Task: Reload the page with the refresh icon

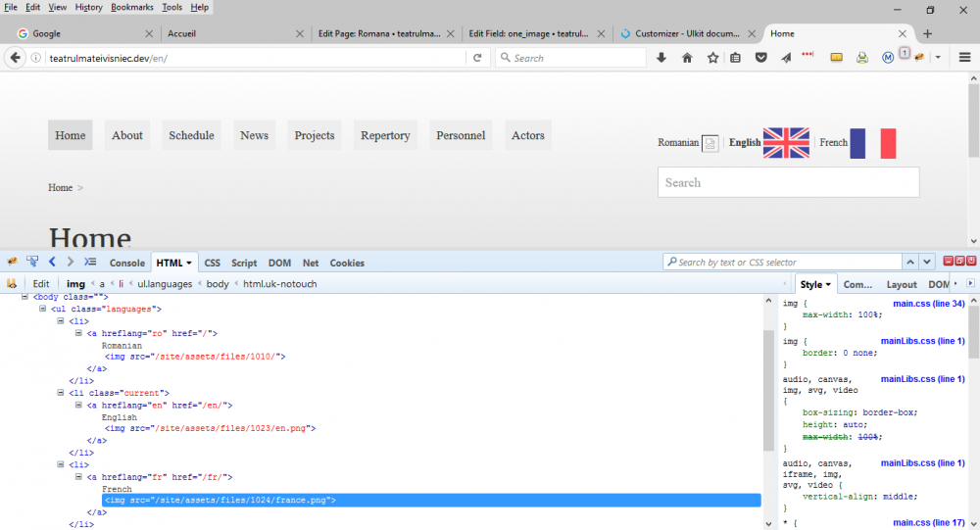Action: tap(477, 58)
